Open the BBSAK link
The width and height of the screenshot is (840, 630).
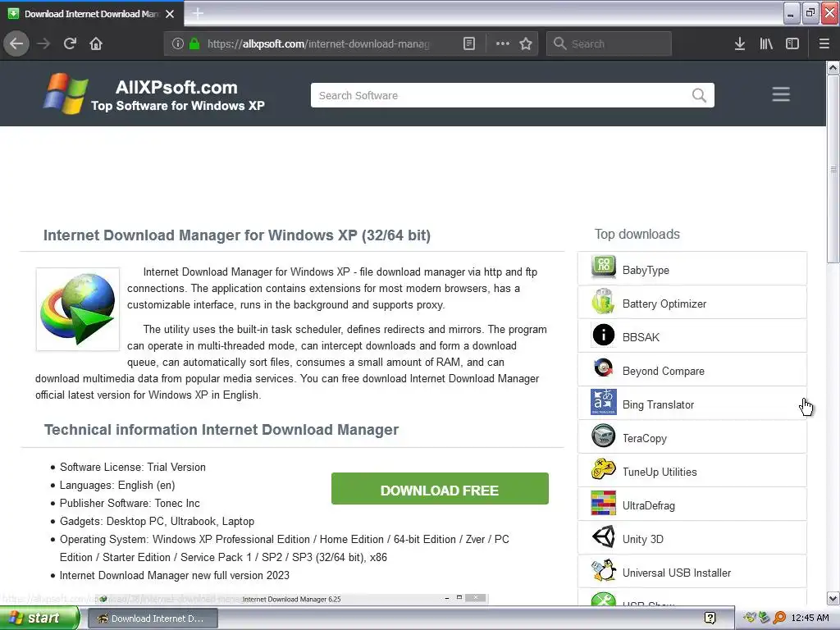point(641,337)
